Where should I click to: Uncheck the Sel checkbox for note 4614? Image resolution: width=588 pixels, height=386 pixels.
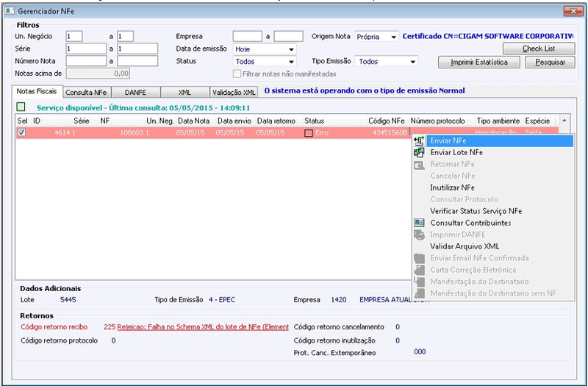(22, 132)
